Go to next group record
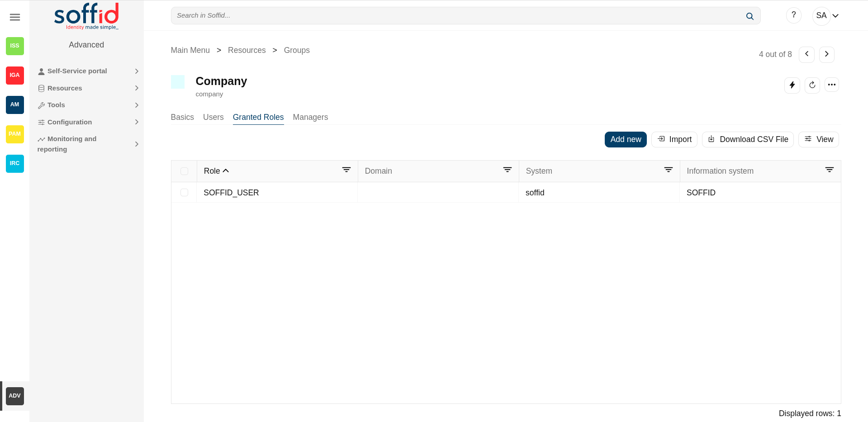 [826, 54]
